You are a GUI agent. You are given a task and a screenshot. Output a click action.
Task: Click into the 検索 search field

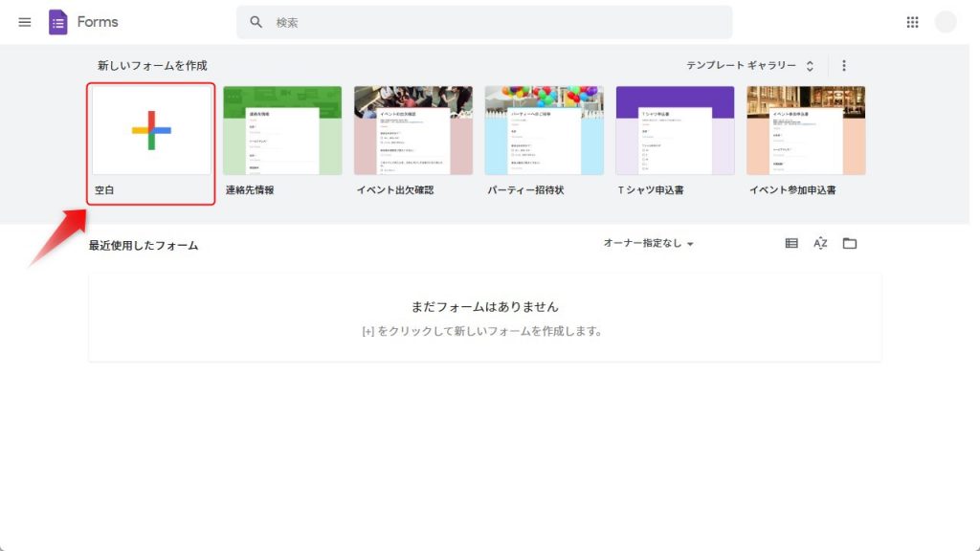point(484,23)
